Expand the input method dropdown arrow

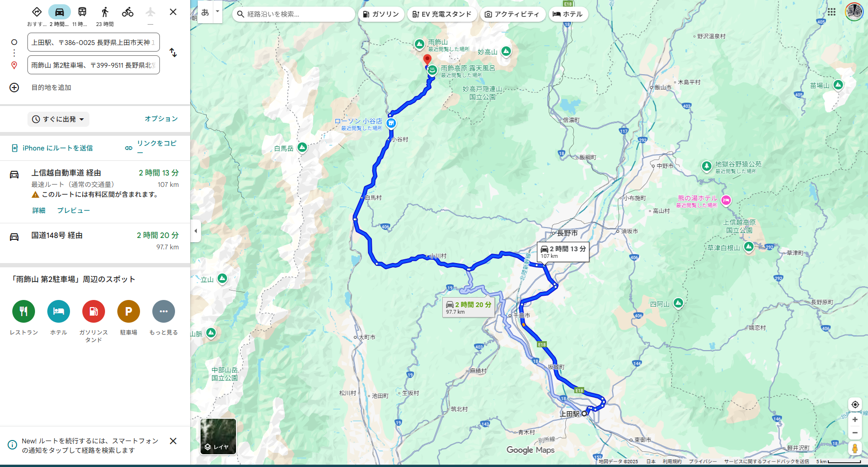218,11
